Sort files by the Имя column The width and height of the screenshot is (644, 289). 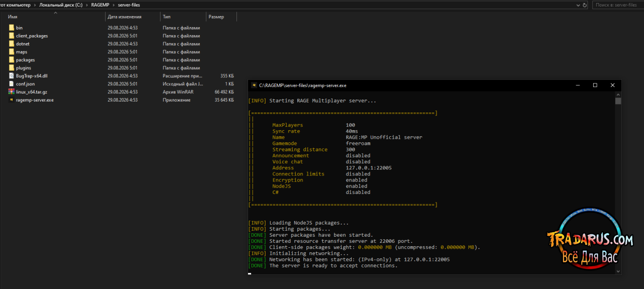click(13, 17)
